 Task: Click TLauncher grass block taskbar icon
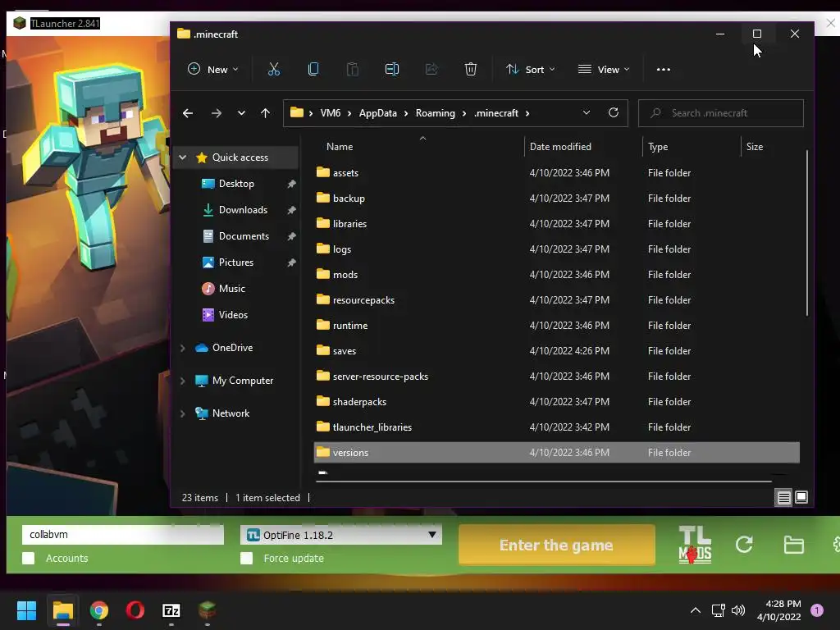pos(207,609)
